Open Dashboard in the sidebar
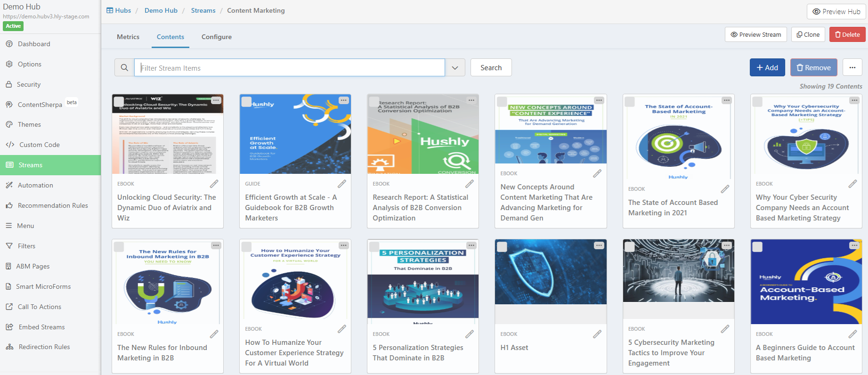Image resolution: width=868 pixels, height=375 pixels. (x=34, y=44)
